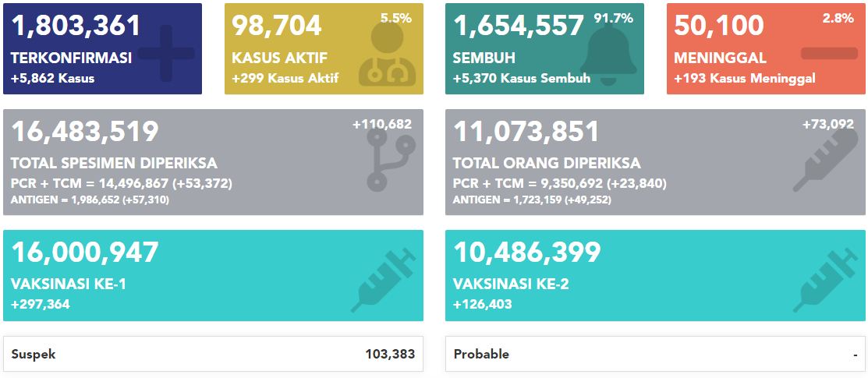Click the syringe icon on Vaksinasi Ke-1
The height and width of the screenshot is (378, 868).
[383, 281]
